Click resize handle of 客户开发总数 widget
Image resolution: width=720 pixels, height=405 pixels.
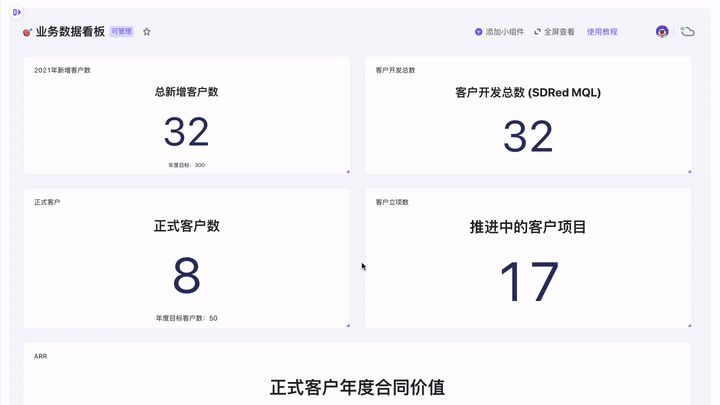pos(688,171)
